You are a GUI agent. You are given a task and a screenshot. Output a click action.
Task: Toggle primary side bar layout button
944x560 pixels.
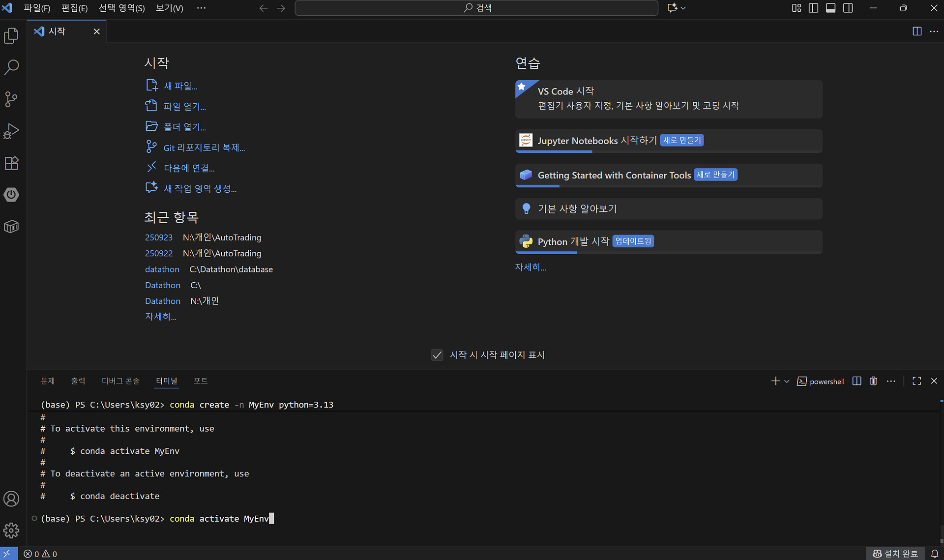(x=813, y=8)
